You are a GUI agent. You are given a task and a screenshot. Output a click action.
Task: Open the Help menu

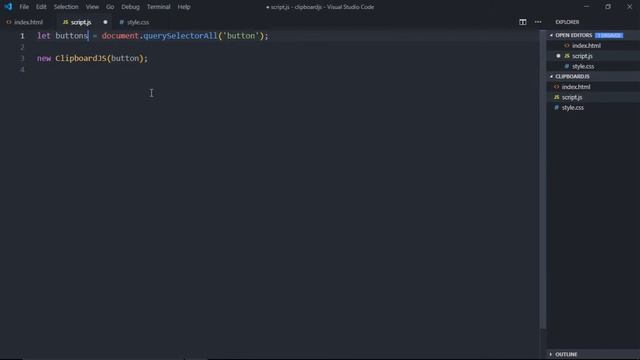pyautogui.click(x=184, y=7)
